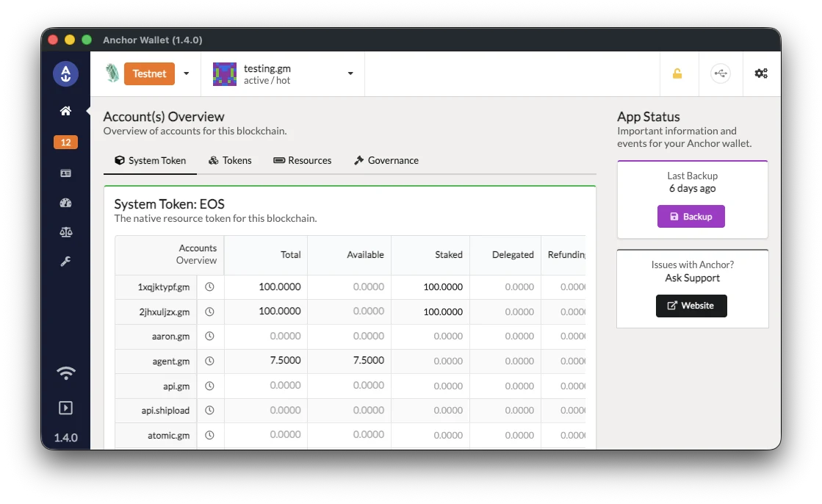Click the 1.4.0 version label in sidebar
Screen dimensions: 822x504
click(x=66, y=437)
